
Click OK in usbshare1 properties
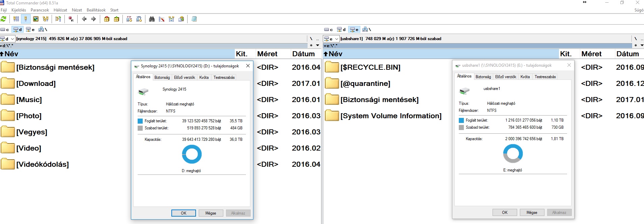tap(505, 212)
